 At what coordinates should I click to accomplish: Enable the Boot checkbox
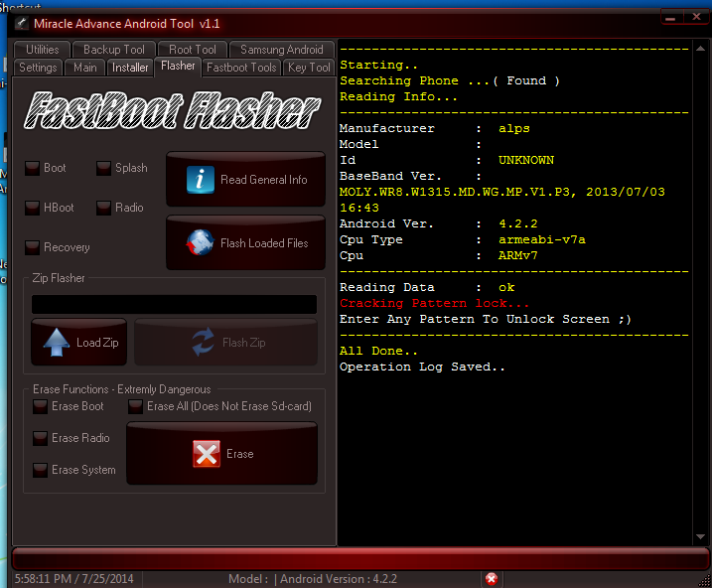click(x=32, y=168)
